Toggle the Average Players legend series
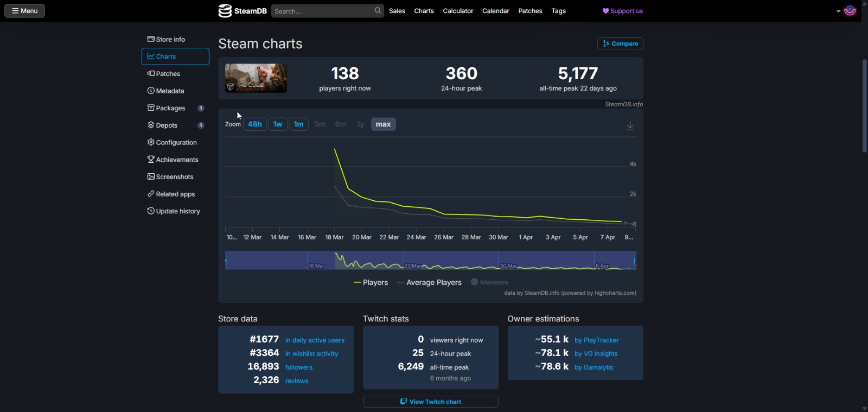This screenshot has height=412, width=868. tap(429, 282)
